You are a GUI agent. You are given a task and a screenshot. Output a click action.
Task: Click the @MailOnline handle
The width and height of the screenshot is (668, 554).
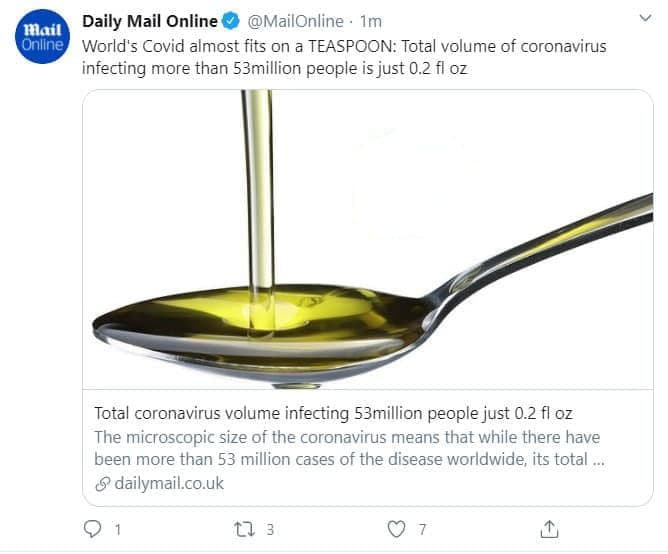click(296, 22)
